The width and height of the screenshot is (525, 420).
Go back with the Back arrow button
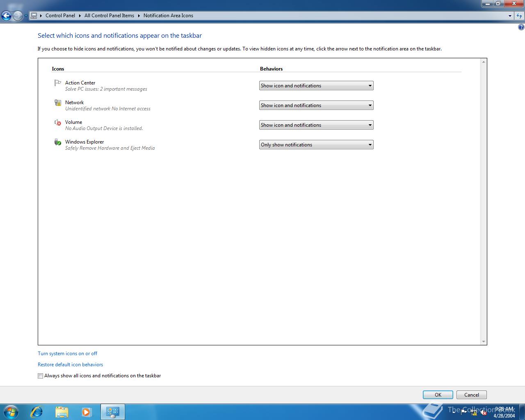click(x=6, y=16)
